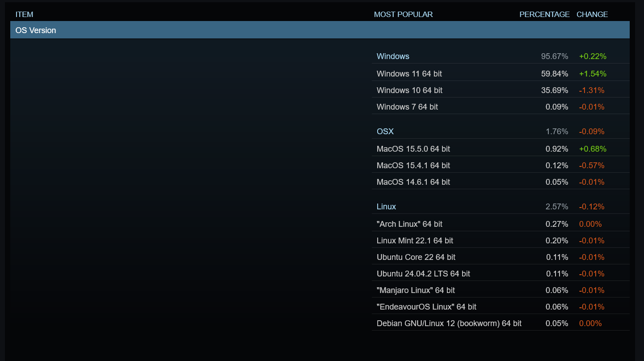The image size is (644, 361).
Task: Click the CHANGE column header
Action: (592, 14)
